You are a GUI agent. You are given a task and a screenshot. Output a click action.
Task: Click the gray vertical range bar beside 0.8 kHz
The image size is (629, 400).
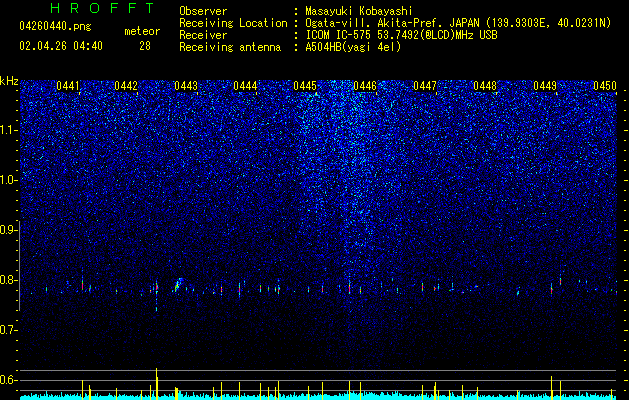click(x=20, y=265)
